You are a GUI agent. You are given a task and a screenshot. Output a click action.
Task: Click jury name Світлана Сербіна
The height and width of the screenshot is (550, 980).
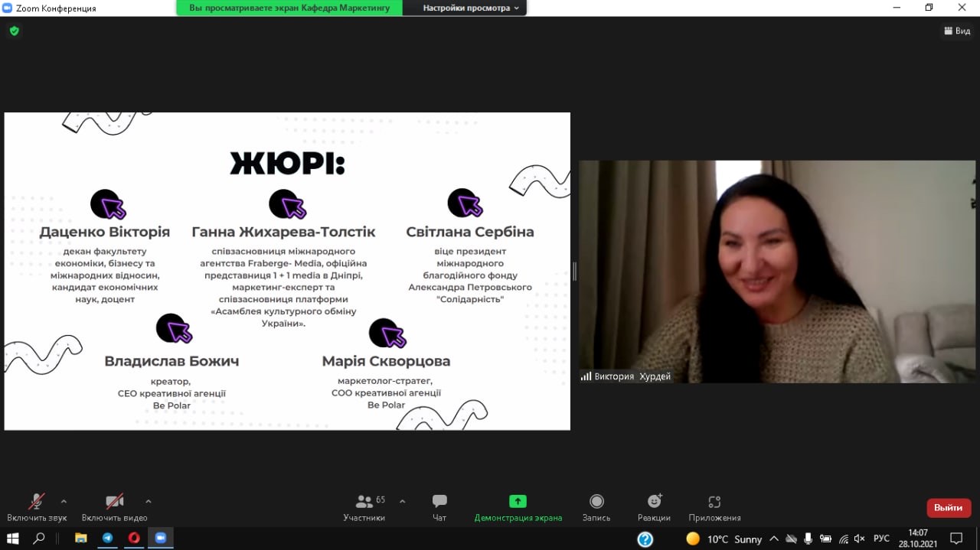(x=470, y=232)
